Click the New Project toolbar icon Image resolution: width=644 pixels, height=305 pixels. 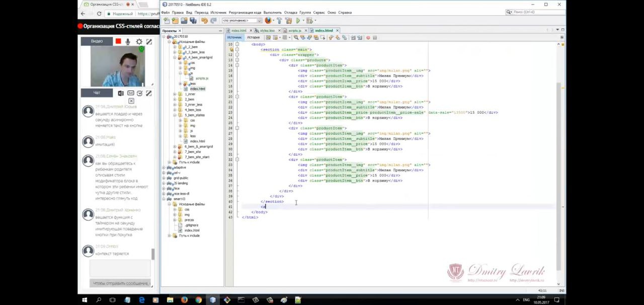coord(175,21)
